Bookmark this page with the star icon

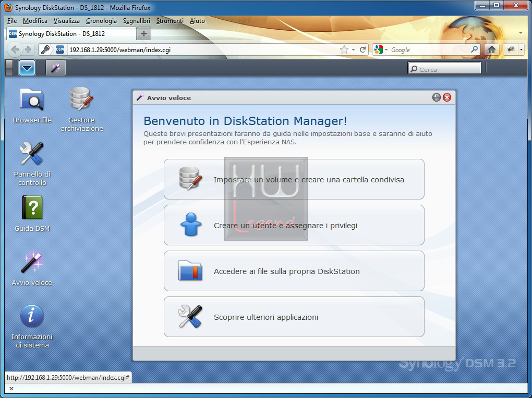pyautogui.click(x=344, y=50)
